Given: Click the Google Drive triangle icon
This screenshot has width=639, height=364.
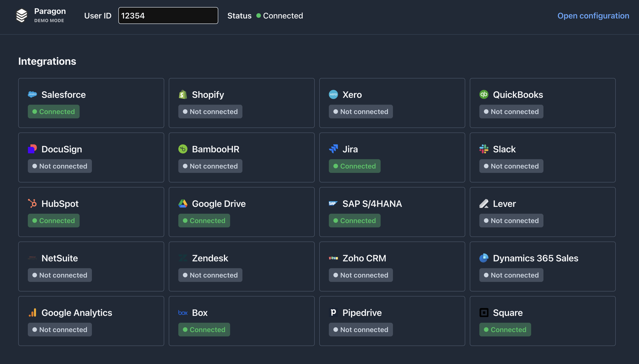Looking at the screenshot, I should click(x=183, y=203).
